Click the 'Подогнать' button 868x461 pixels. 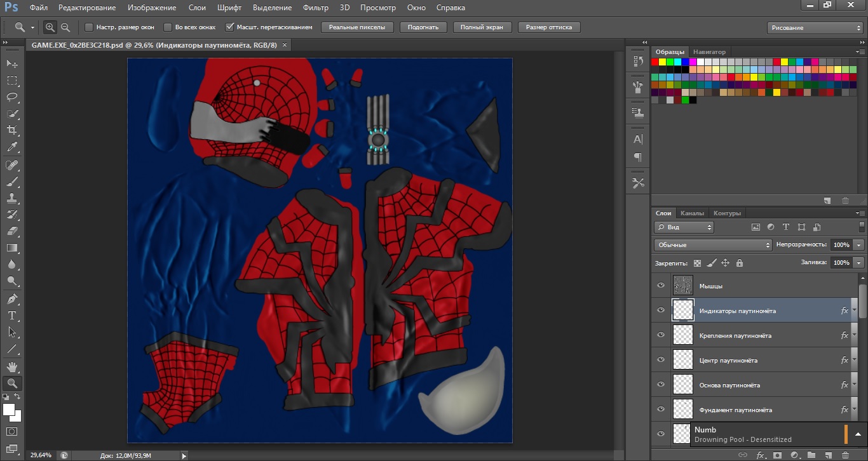click(x=423, y=27)
